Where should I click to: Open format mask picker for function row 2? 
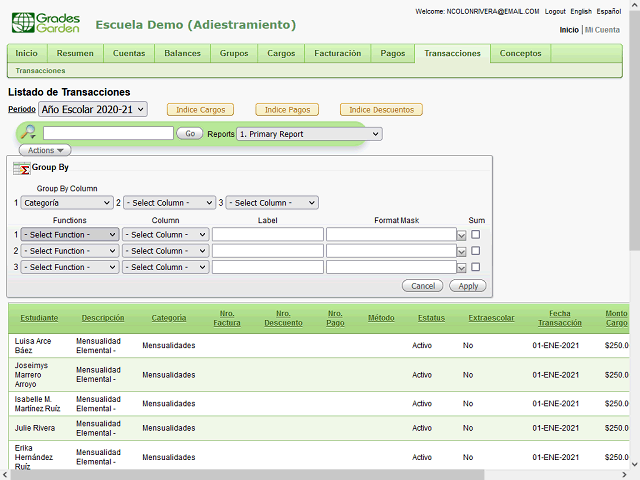tap(461, 252)
